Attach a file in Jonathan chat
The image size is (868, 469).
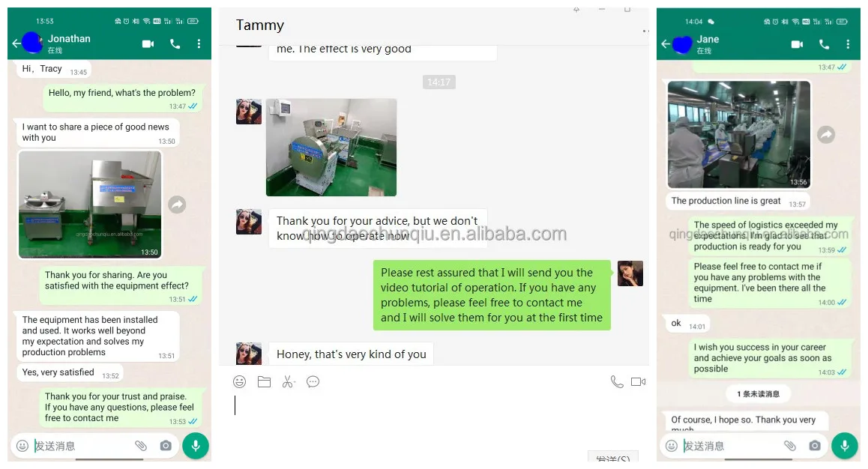click(x=141, y=445)
